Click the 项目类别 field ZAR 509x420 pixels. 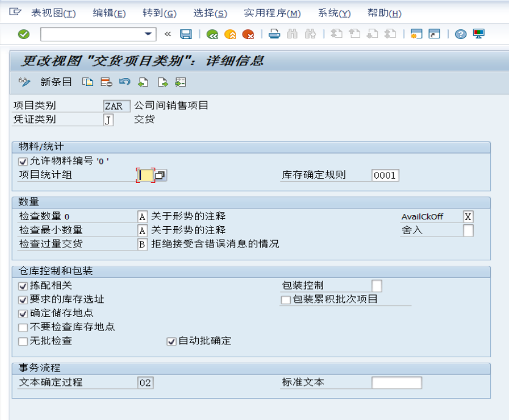click(x=117, y=106)
